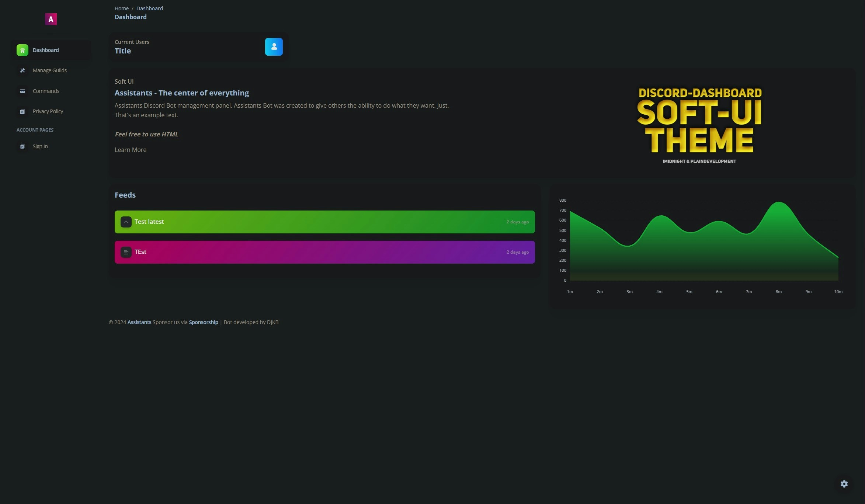
Task: Click the Sign In sidebar icon
Action: pos(22,146)
